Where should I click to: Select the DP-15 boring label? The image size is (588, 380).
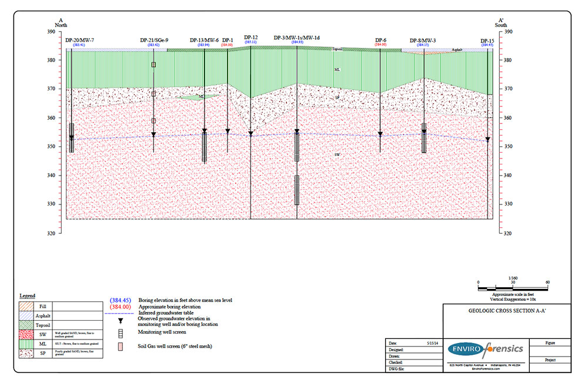(x=487, y=41)
